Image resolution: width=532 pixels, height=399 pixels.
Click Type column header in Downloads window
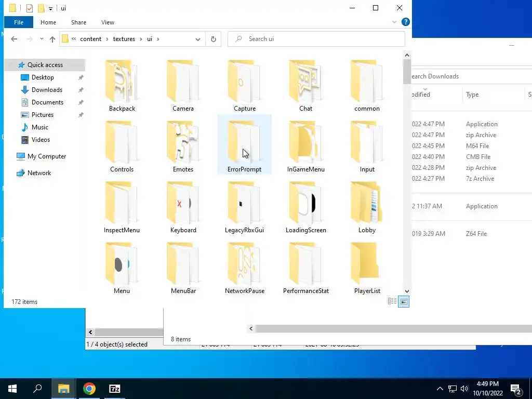[493, 95]
